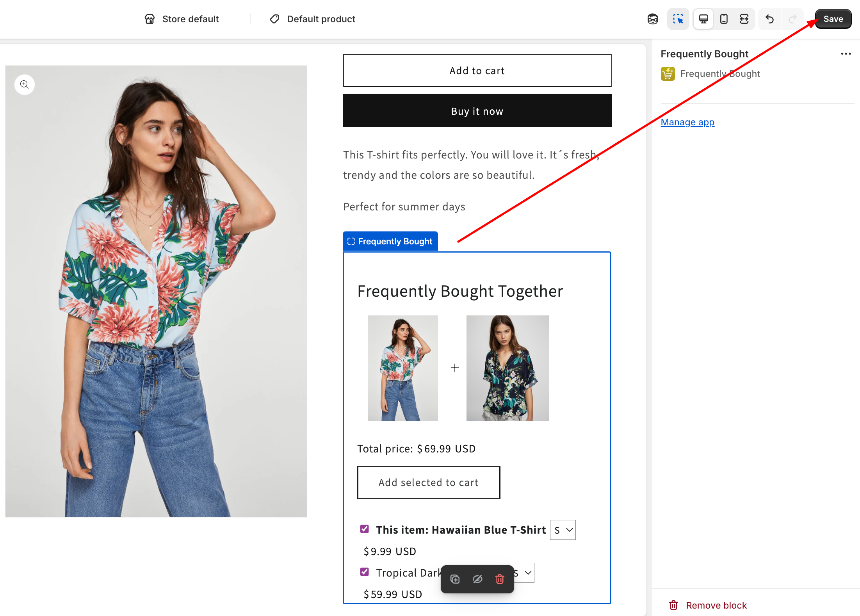Switch to desktop preview icon
This screenshot has width=860, height=616.
[x=703, y=19]
